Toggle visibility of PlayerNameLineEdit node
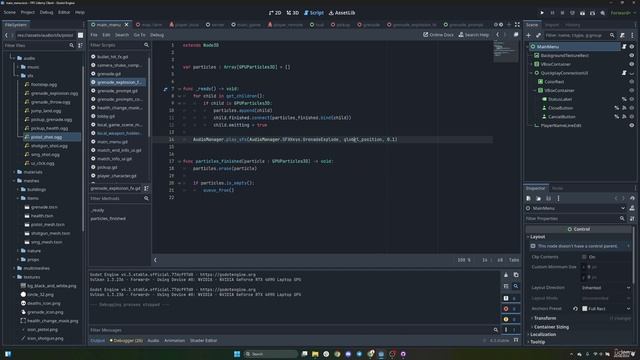Viewport: 640px width, 360px height. (632, 125)
